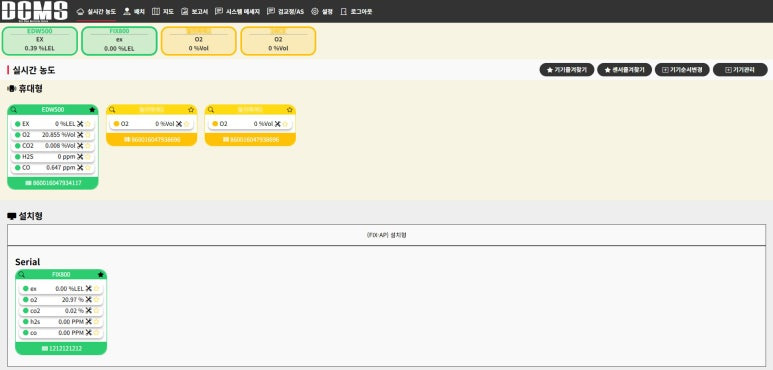
Task: Open calibration wrench for EDW500 EX sensor
Action: tap(80, 124)
